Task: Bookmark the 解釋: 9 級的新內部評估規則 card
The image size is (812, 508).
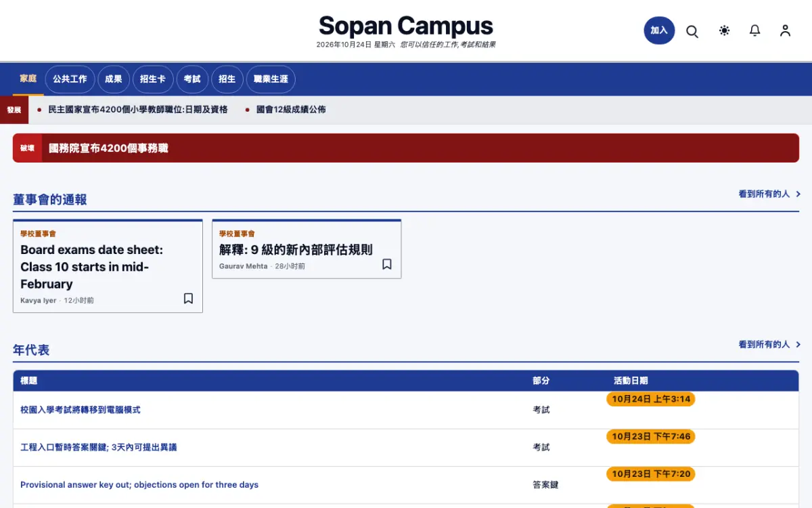Action: pyautogui.click(x=387, y=264)
